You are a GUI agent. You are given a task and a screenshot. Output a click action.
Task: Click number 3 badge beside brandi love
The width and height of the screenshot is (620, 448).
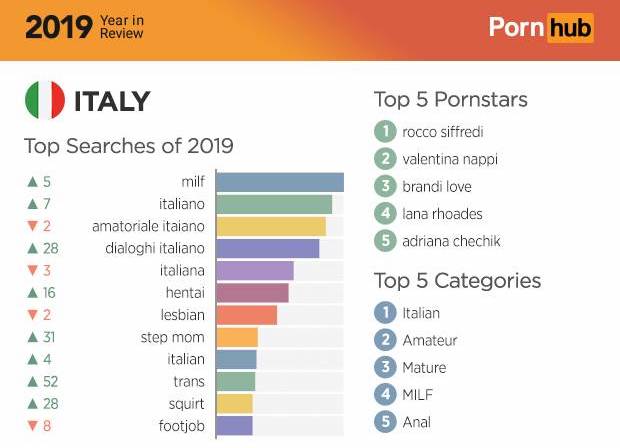tap(384, 186)
